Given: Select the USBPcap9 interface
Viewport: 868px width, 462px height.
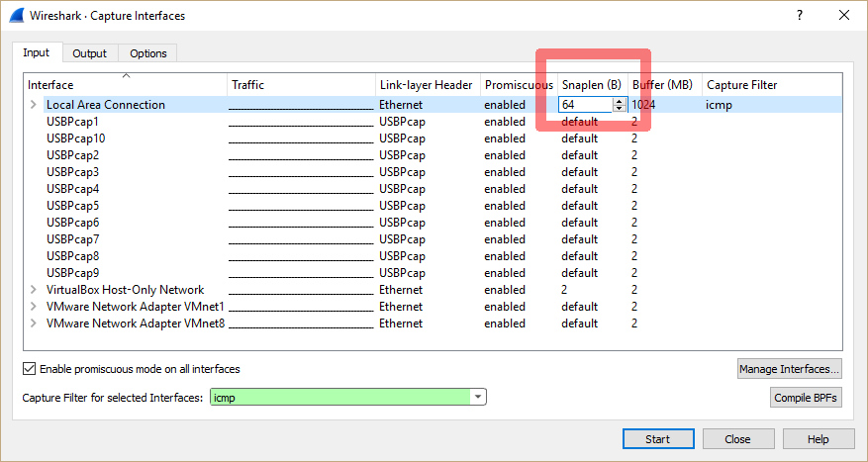Looking at the screenshot, I should coord(72,273).
